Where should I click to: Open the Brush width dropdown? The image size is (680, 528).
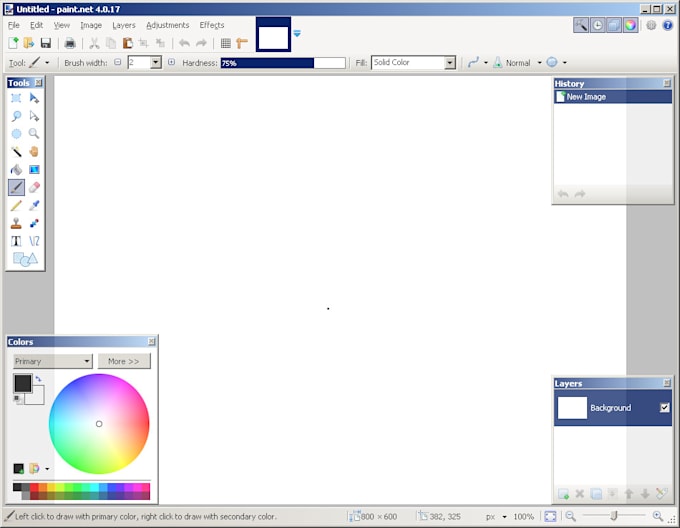click(x=156, y=62)
